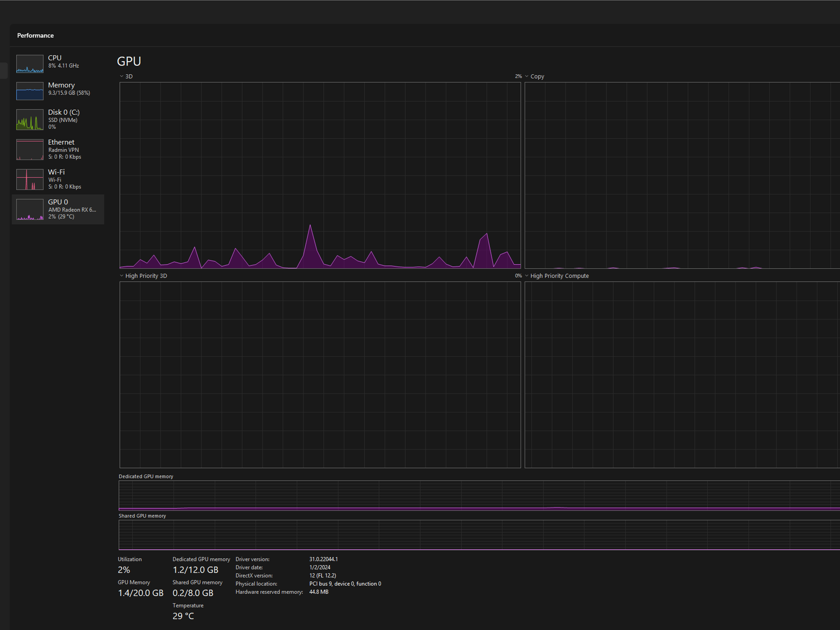Click the 1.4/20.0 GB GPU Memory value
The image size is (840, 630).
141,593
